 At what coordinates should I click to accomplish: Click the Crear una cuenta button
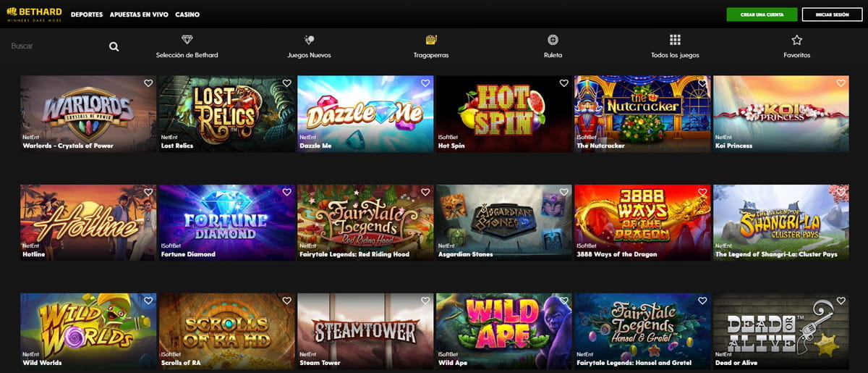(762, 14)
